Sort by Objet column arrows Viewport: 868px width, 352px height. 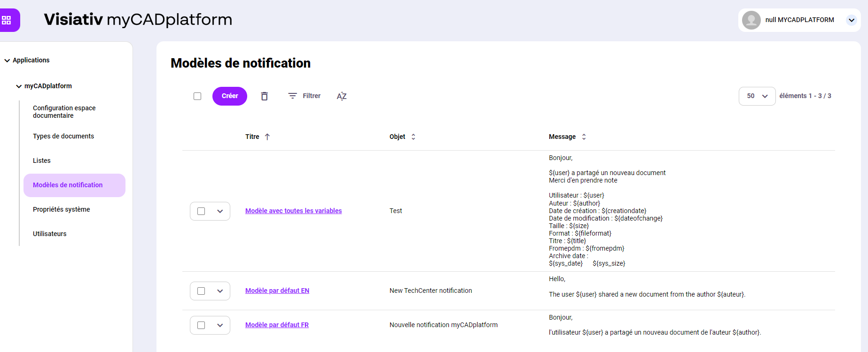(414, 137)
